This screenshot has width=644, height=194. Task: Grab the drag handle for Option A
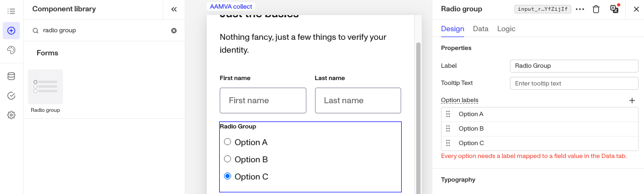[x=448, y=114]
